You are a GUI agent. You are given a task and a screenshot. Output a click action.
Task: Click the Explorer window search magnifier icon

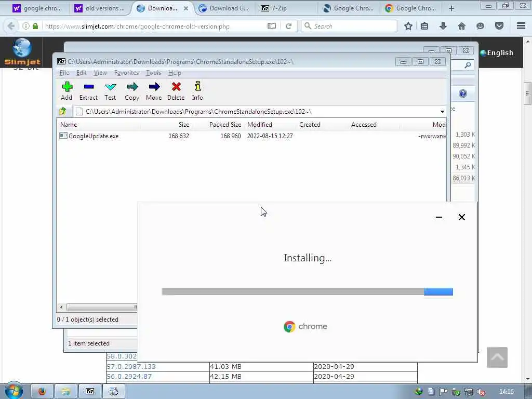pos(468,65)
